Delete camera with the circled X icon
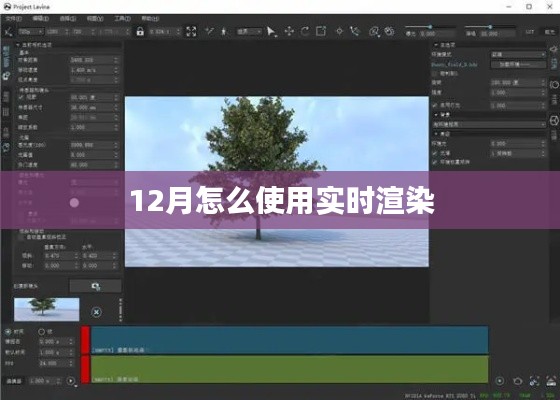Image resolution: width=560 pixels, height=400 pixels. [x=96, y=312]
